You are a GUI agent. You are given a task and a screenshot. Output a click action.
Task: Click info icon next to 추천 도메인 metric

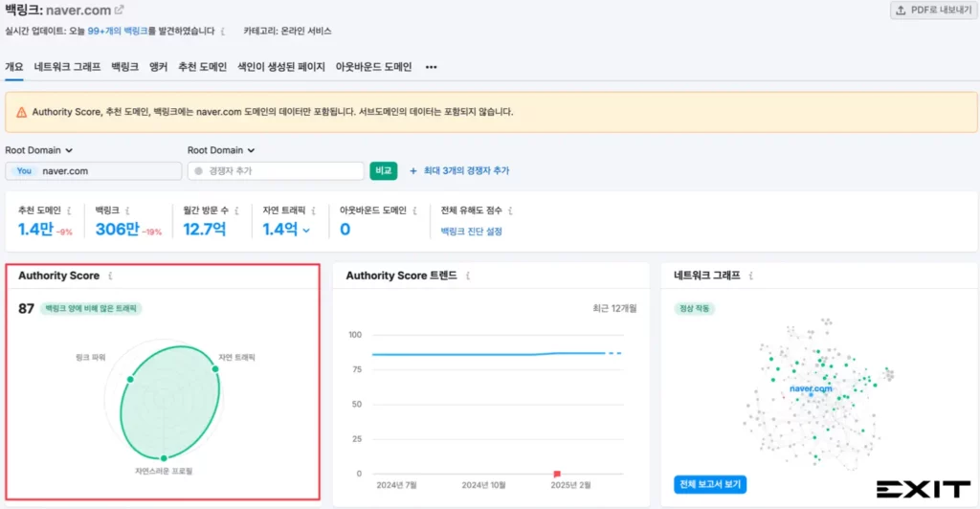click(x=69, y=211)
